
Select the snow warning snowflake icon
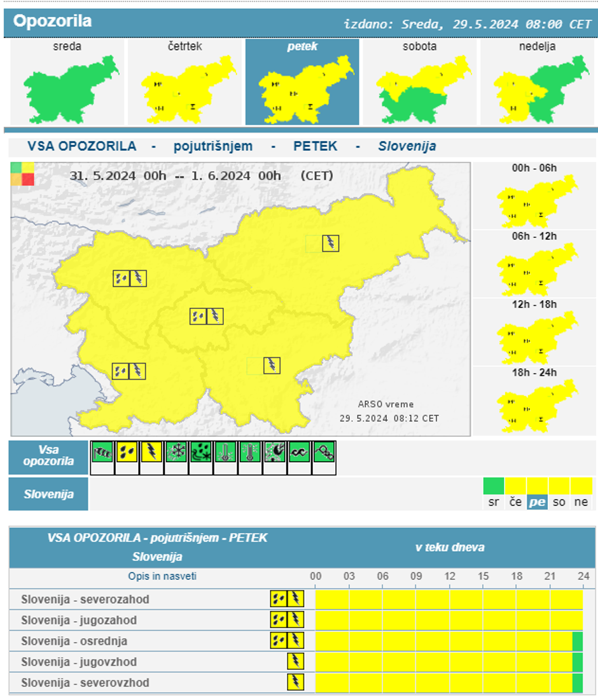tap(176, 453)
